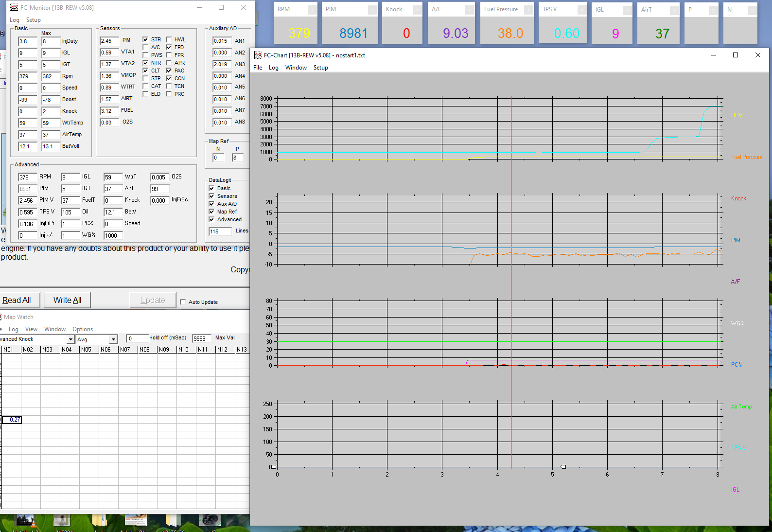
Task: Close the AirT gauge tile
Action: (x=674, y=10)
